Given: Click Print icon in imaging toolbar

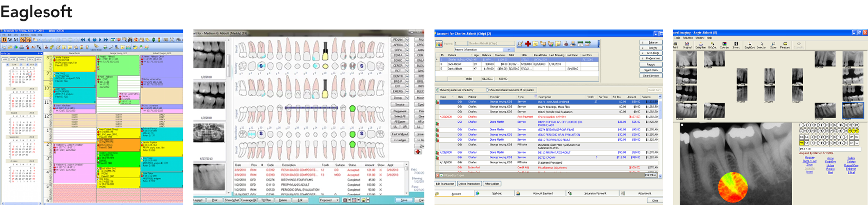Looking at the screenshot, I should (676, 45).
